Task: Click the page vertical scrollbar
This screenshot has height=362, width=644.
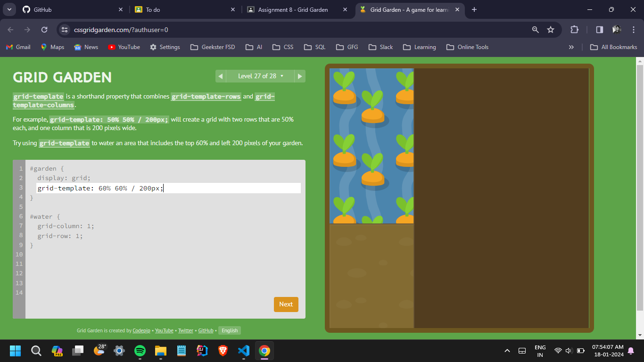Action: click(640, 189)
